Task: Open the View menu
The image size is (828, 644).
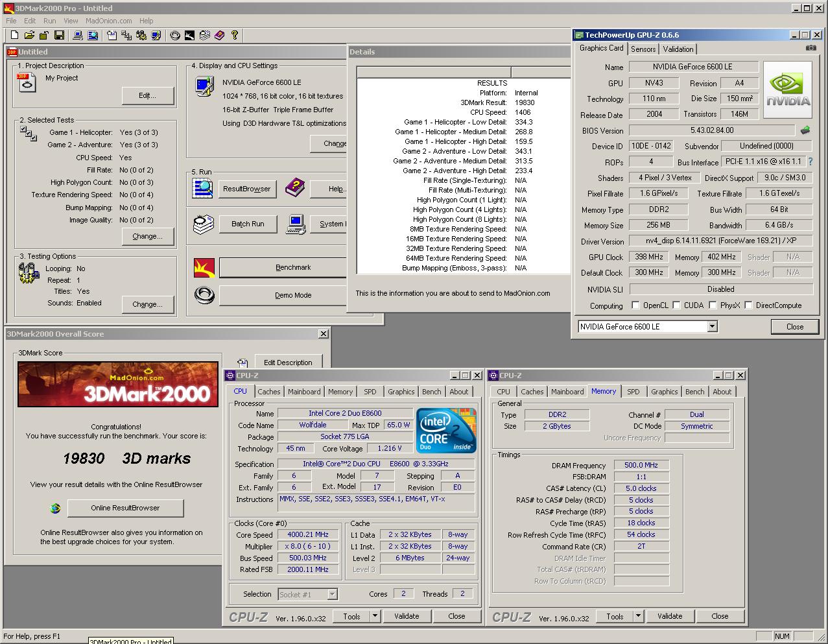Action: (71, 21)
